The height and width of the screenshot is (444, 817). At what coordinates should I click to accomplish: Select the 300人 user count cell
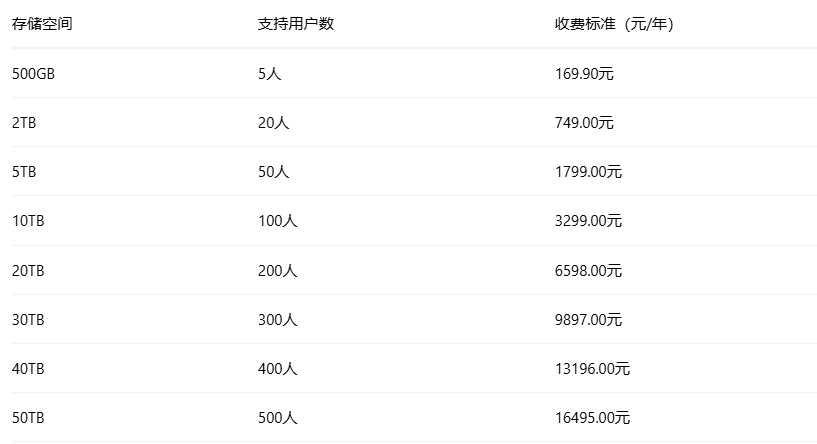tap(277, 320)
